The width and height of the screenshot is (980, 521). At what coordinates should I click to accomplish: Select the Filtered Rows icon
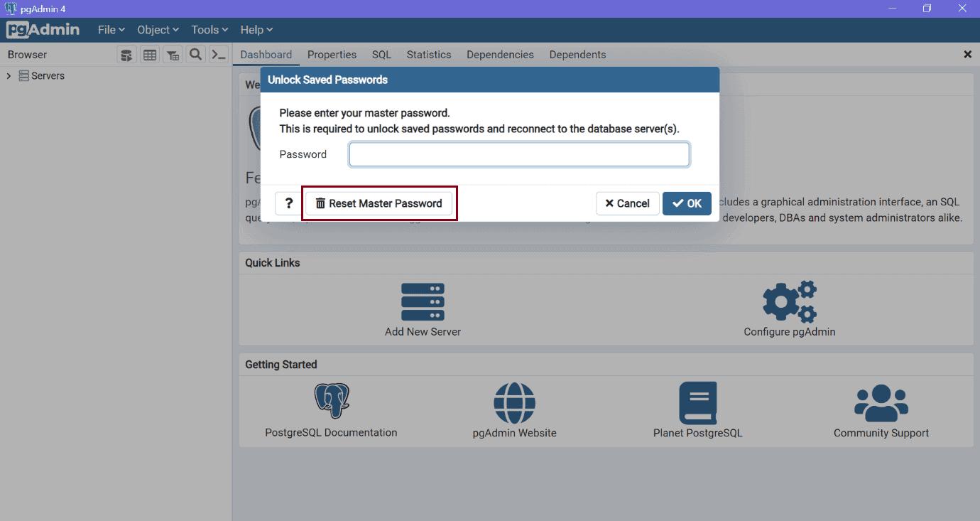click(173, 54)
